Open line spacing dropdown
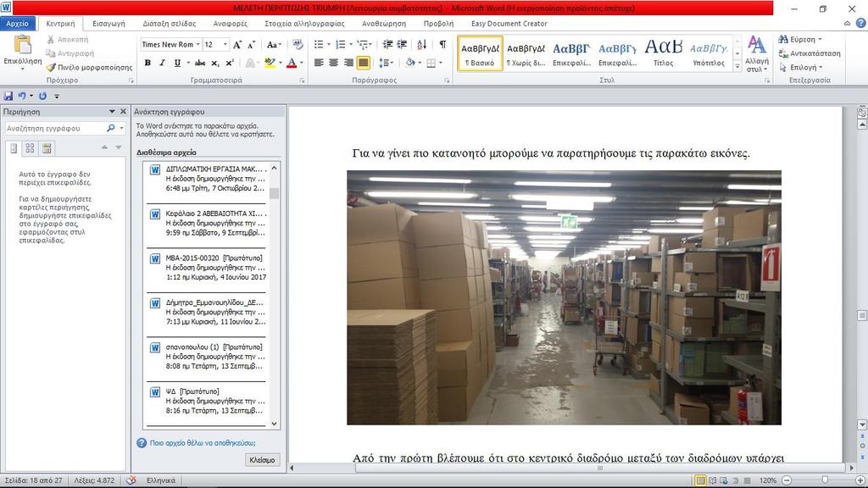This screenshot has width=868, height=488. [x=386, y=63]
